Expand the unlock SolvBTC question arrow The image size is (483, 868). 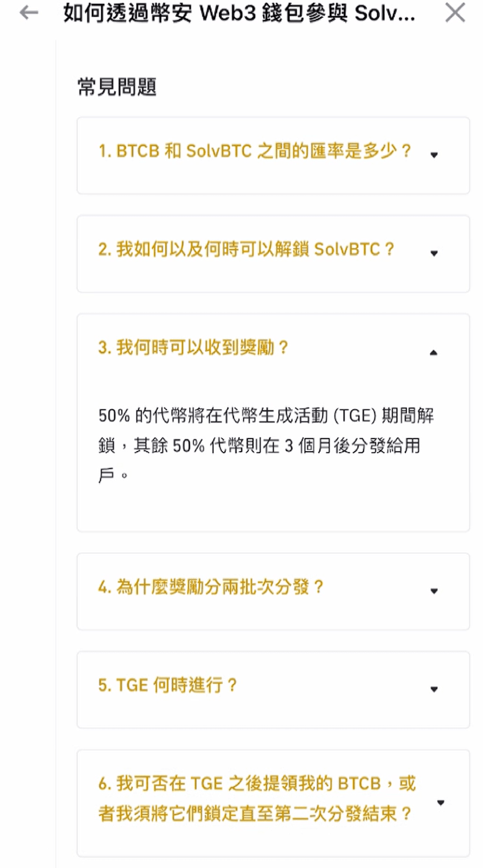pyautogui.click(x=434, y=253)
